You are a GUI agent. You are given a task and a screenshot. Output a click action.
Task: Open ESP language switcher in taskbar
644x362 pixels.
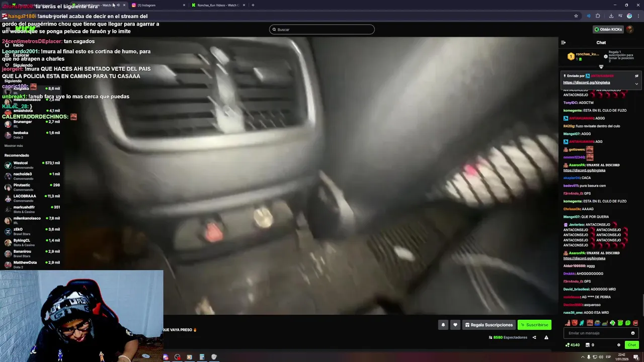(x=608, y=357)
